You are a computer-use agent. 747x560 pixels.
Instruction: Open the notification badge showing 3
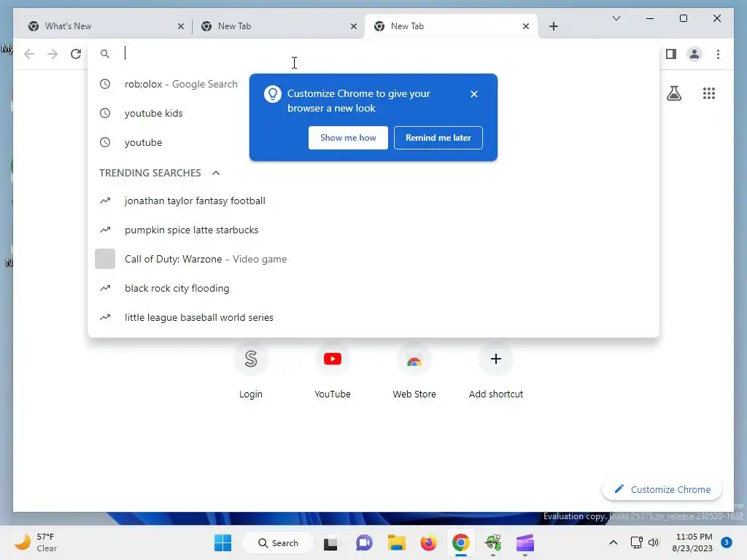[x=726, y=542]
